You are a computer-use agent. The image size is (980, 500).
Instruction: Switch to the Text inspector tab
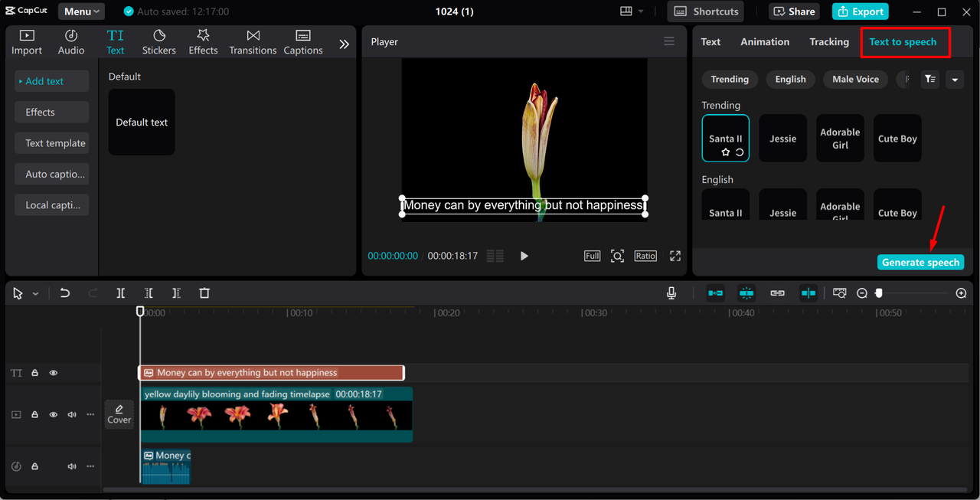click(710, 42)
